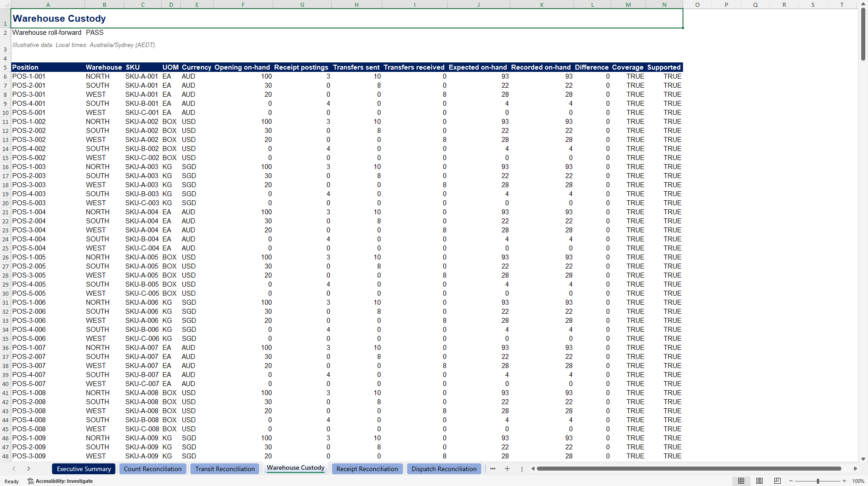Switch to Count Reconciliation sheet
The height and width of the screenshot is (486, 868).
[152, 469]
